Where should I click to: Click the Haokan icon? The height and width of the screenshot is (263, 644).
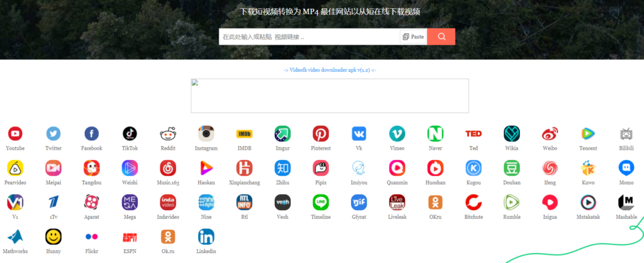pos(206,168)
